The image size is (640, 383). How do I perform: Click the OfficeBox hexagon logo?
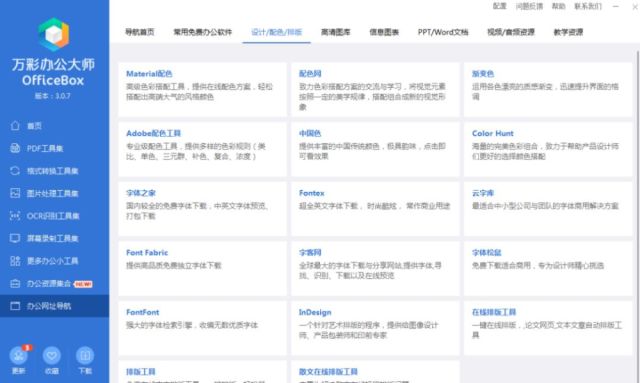point(53,34)
